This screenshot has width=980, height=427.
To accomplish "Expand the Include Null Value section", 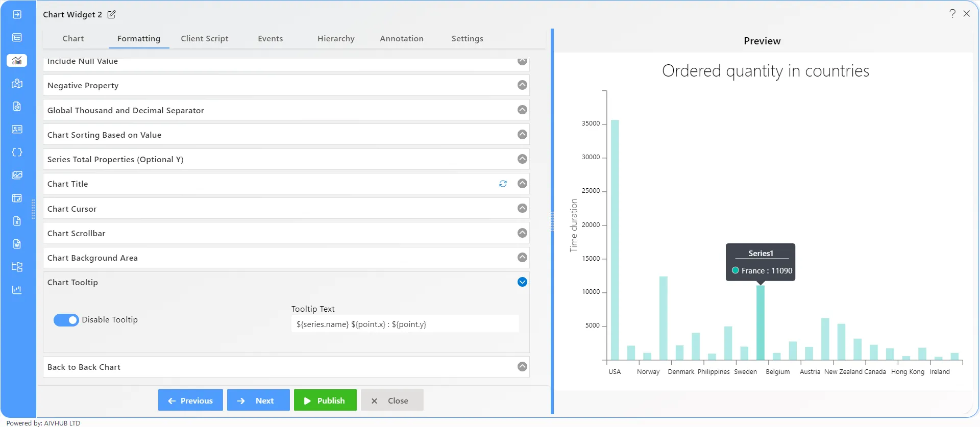I will 522,61.
